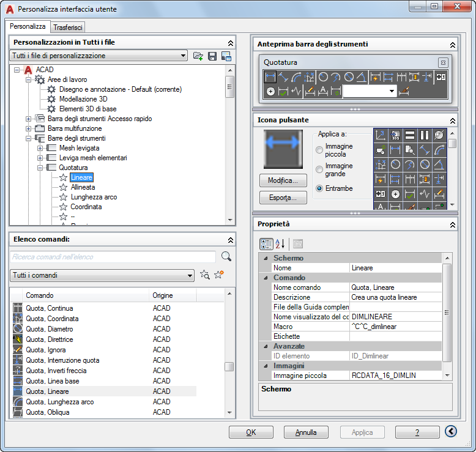Click the magnifier search icon in command list
Screen dimensions: 476x452
tap(226, 257)
